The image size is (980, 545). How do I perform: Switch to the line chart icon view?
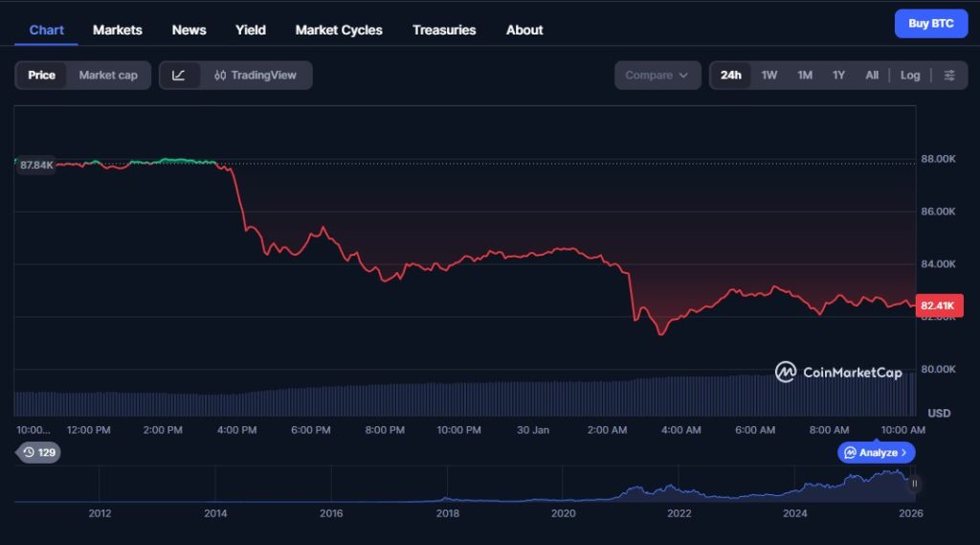179,76
